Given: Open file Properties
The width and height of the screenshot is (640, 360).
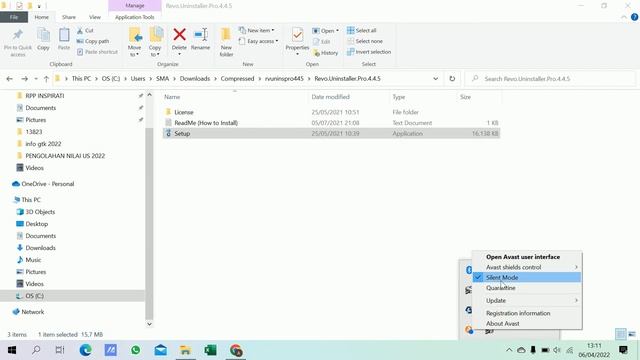Looking at the screenshot, I should pyautogui.click(x=297, y=42).
